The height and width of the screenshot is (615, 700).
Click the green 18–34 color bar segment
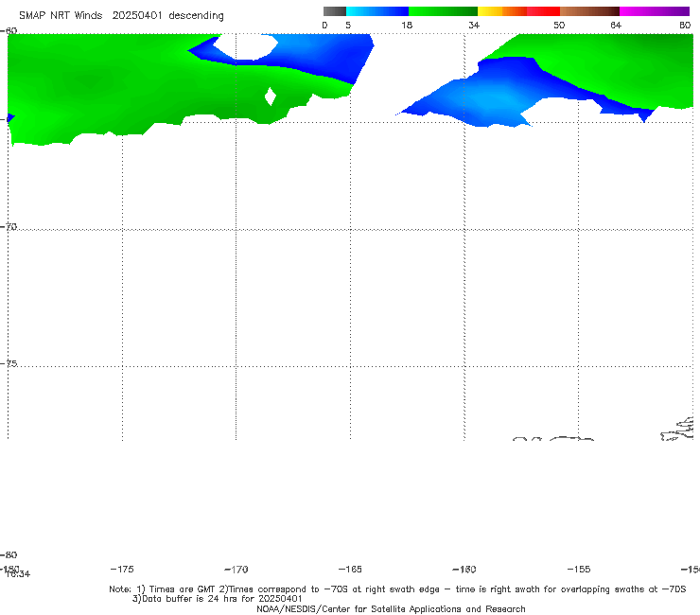click(x=443, y=11)
